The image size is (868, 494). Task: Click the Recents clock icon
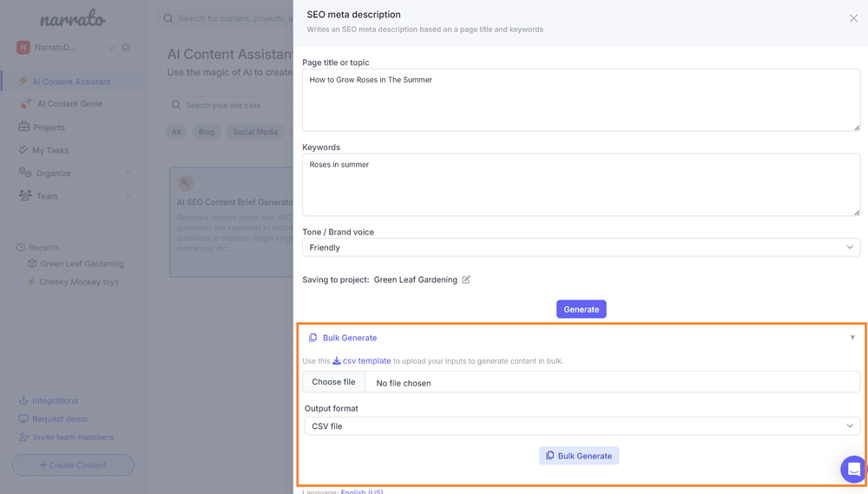click(21, 247)
